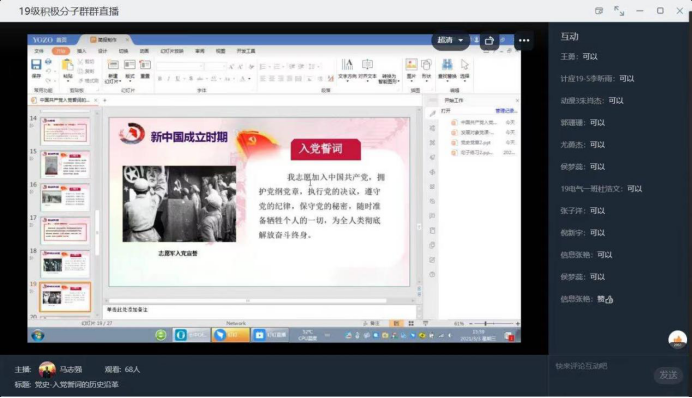692x398 pixels.
Task: Close the 开始工作 task pane
Action: 517,101
